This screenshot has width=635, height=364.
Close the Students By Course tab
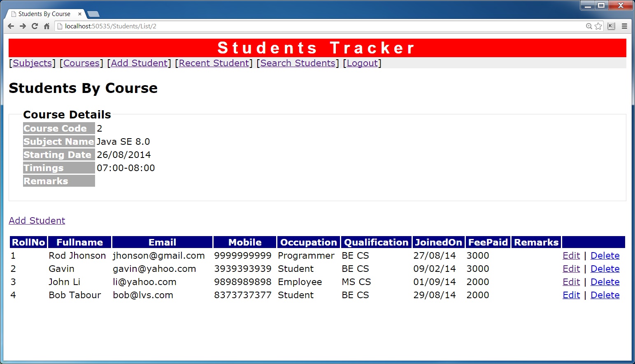click(80, 14)
